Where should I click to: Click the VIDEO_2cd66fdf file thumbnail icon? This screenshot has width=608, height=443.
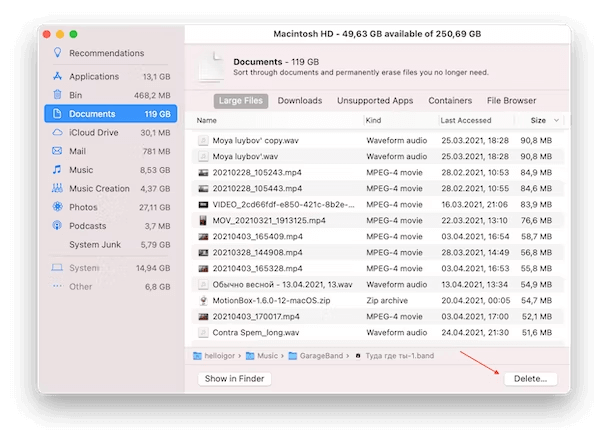[x=203, y=204]
